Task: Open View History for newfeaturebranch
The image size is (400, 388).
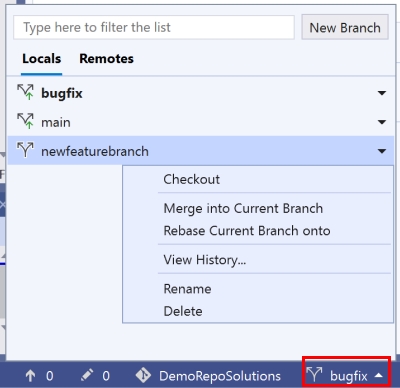Action: tap(205, 260)
